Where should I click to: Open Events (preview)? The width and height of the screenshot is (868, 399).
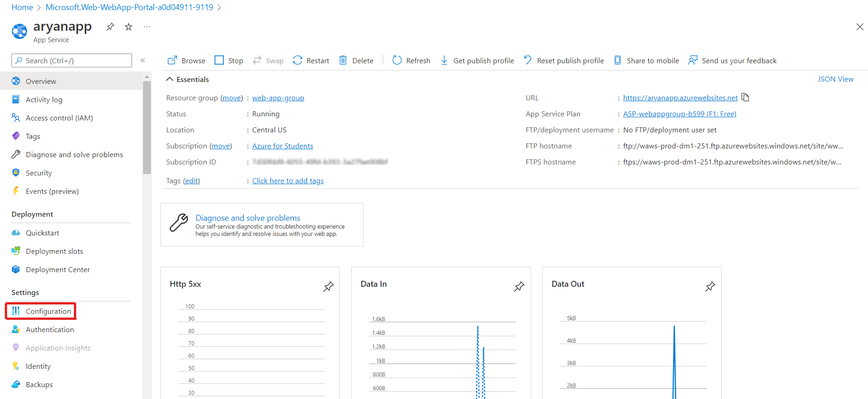click(71, 191)
